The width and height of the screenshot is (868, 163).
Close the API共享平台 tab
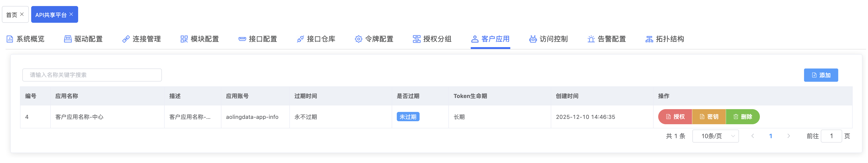(x=71, y=14)
